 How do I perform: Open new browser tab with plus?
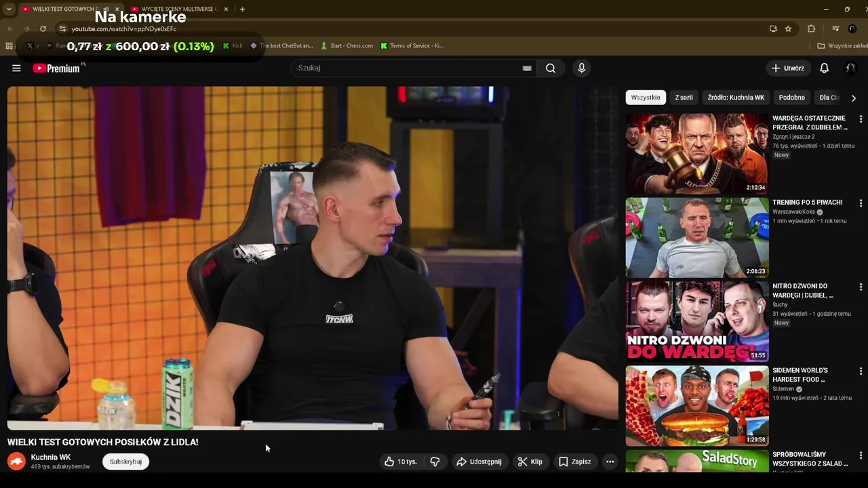click(x=242, y=9)
